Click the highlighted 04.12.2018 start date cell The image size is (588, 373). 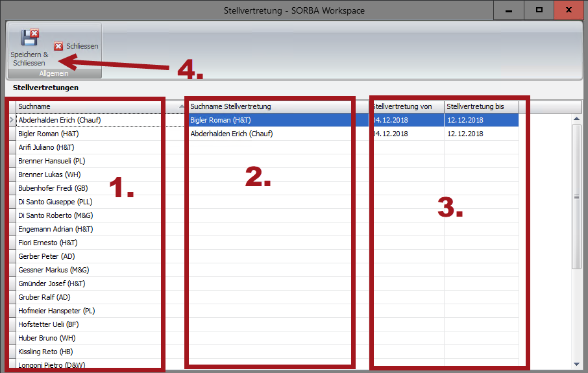pyautogui.click(x=407, y=120)
